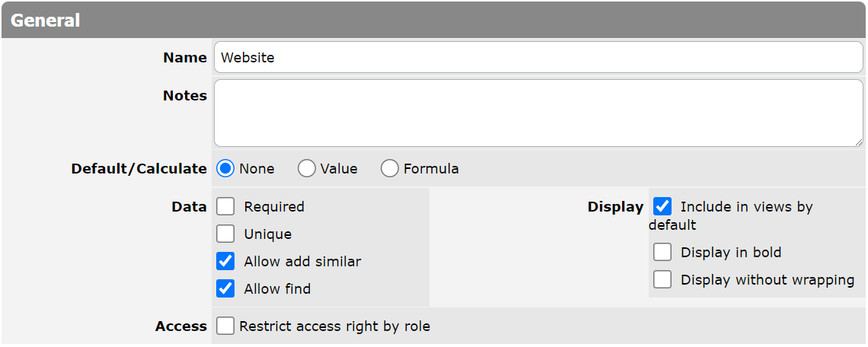Click the Name text field containing Website
Viewport: 868px width, 347px height.
[x=538, y=58]
